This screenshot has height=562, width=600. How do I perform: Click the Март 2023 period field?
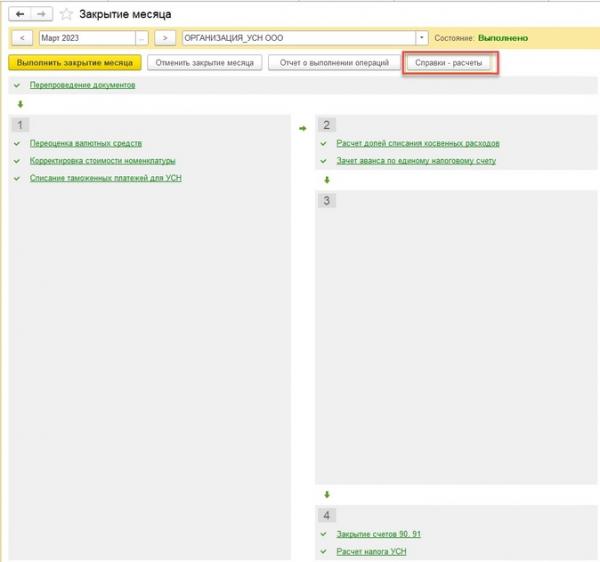coord(87,38)
